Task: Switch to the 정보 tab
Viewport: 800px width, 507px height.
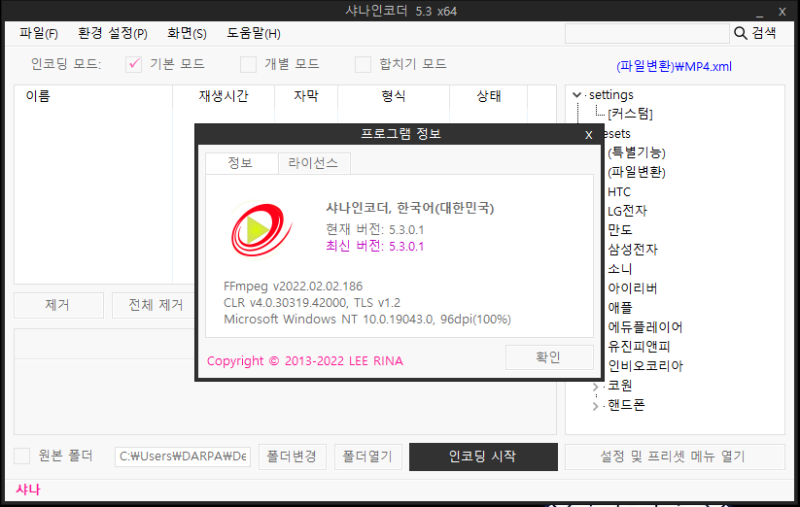Action: pos(241,163)
